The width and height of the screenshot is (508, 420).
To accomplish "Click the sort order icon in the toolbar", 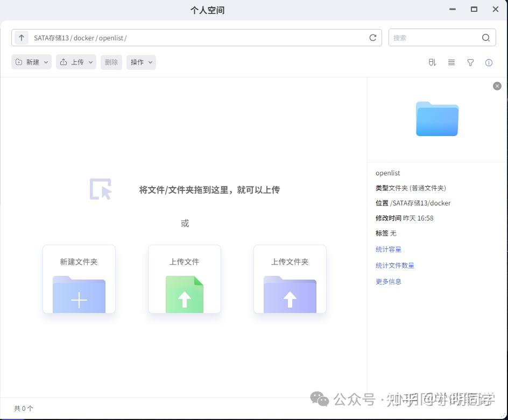I will pos(432,62).
